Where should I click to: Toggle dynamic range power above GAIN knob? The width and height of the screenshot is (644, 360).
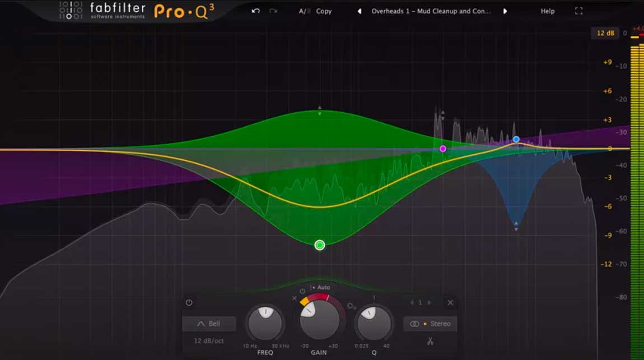302,291
